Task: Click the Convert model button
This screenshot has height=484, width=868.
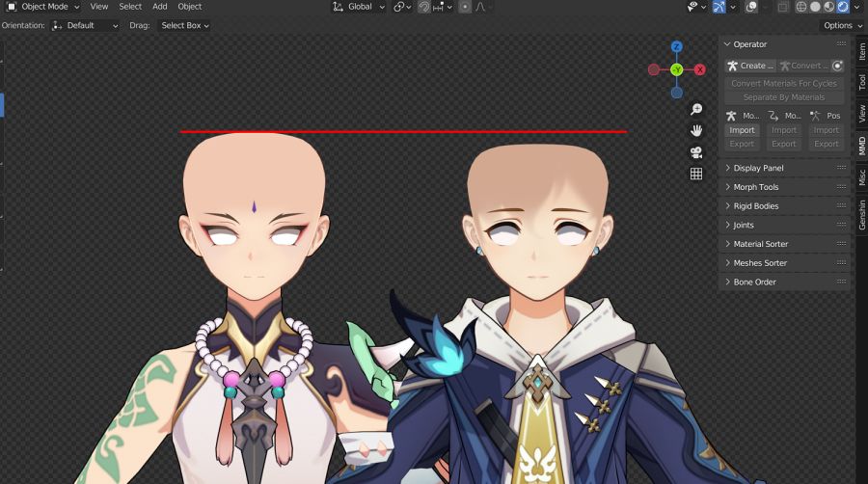Action: pyautogui.click(x=804, y=66)
